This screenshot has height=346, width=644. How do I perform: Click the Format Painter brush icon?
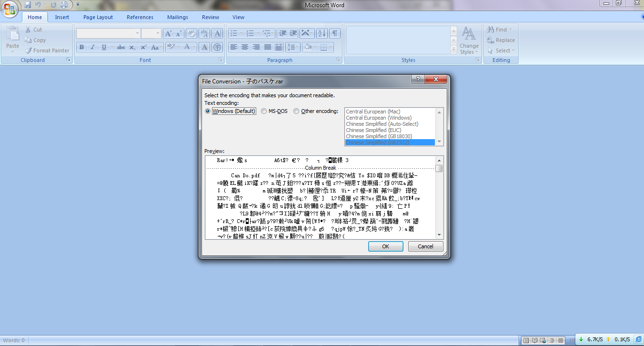28,51
